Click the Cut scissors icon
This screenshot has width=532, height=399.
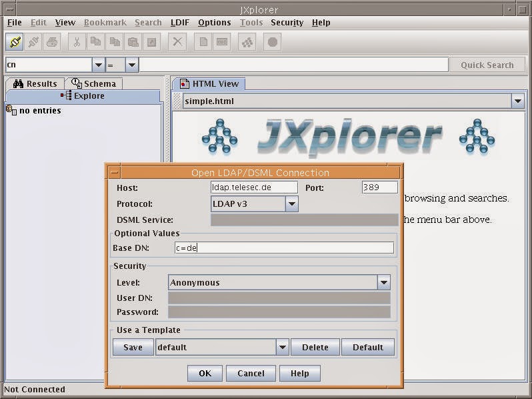(77, 42)
